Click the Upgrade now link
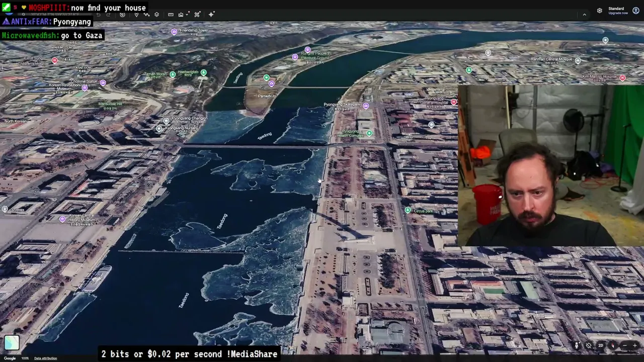Viewport: 644px width, 362px height. click(618, 13)
